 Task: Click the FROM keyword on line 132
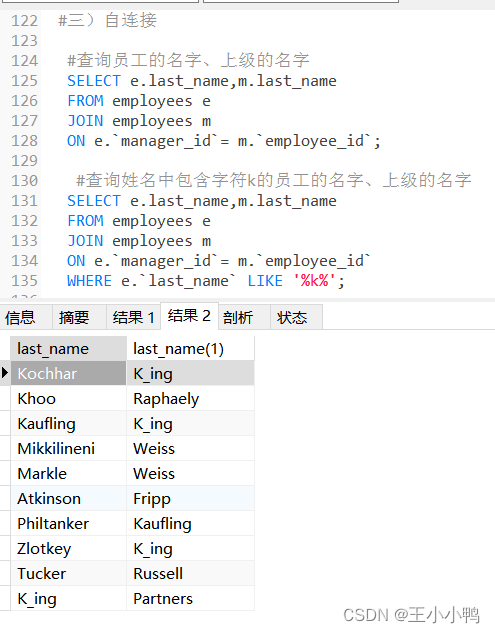coord(85,221)
